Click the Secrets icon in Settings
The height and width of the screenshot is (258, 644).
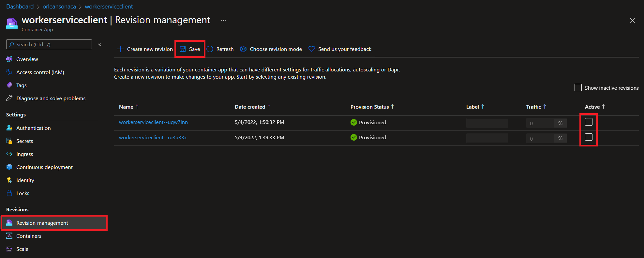point(9,141)
